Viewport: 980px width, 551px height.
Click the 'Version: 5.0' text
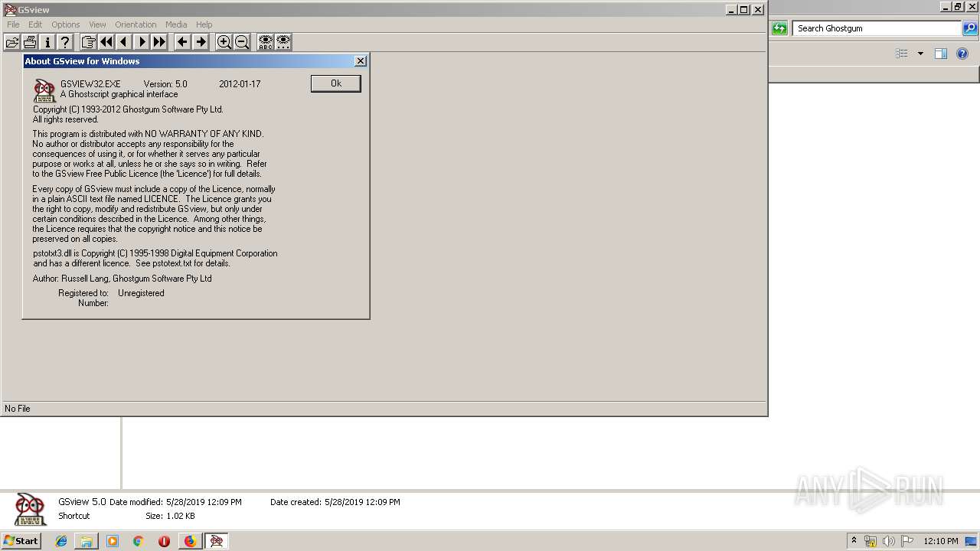click(165, 84)
